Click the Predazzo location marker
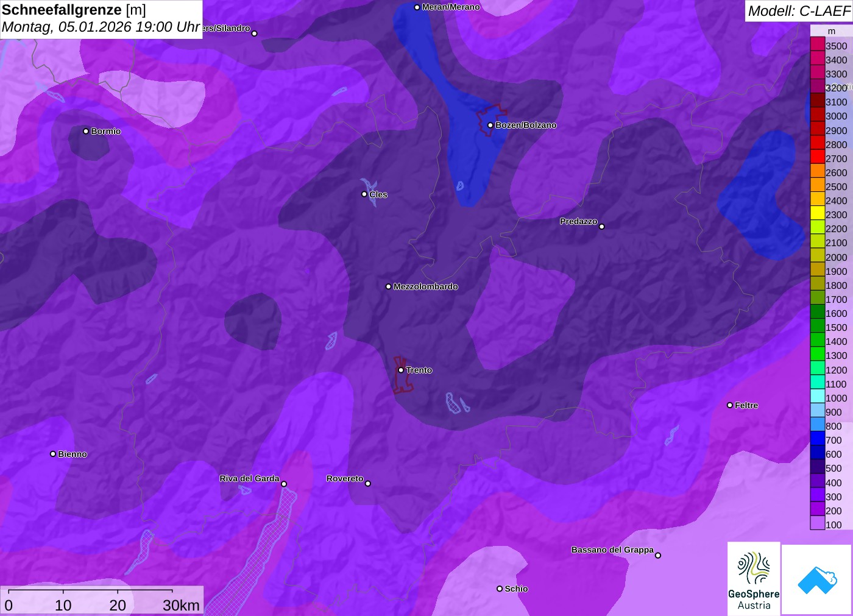 tap(602, 227)
